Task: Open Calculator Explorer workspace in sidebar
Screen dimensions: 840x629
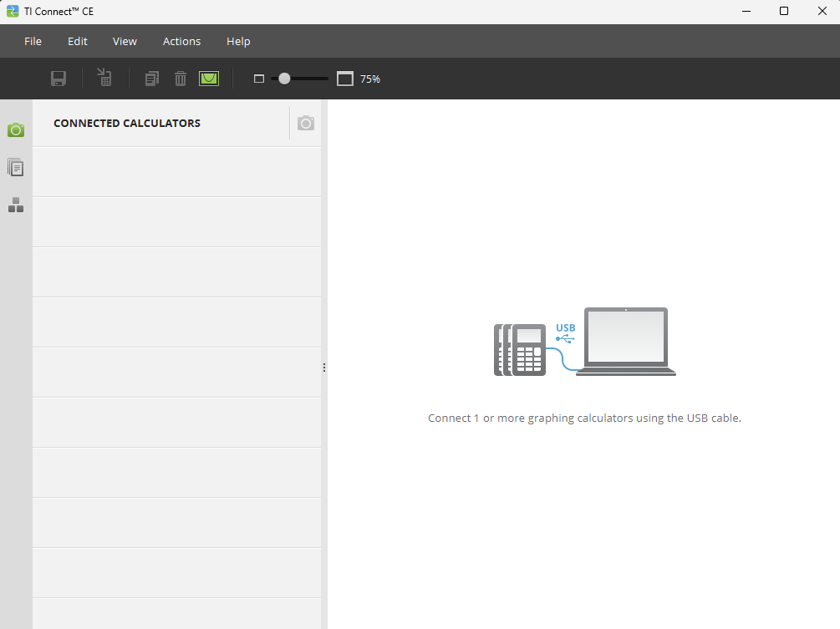Action: click(x=16, y=167)
